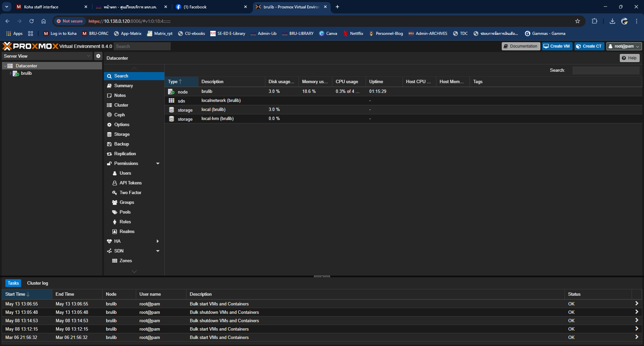Screen dimensions: 644x346
Task: Click the Not secure site indicator
Action: [x=69, y=21]
